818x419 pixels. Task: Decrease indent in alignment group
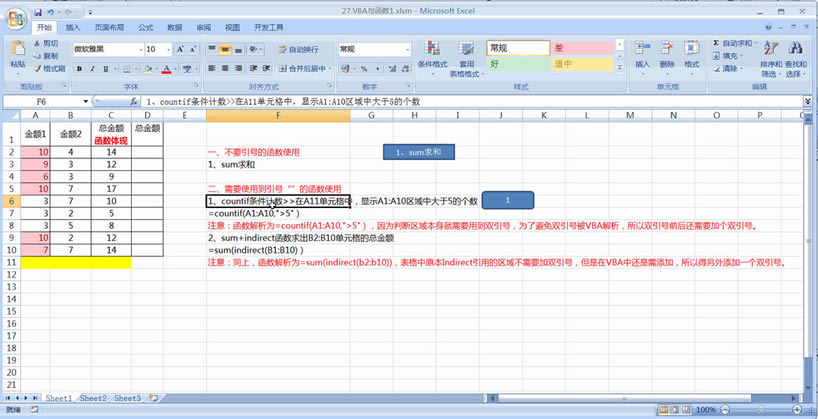[254, 68]
